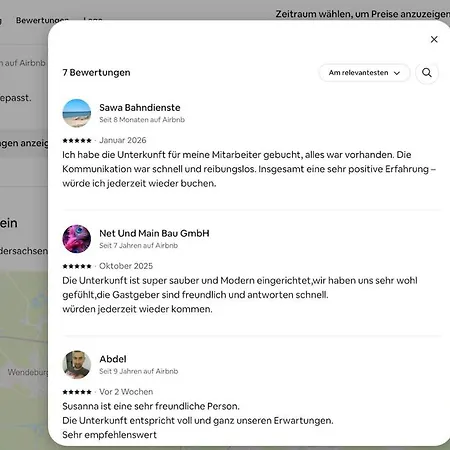Screen dimensions: 450x450
Task: Click the star rating of Sawa Bahndienste's review
Action: click(77, 141)
